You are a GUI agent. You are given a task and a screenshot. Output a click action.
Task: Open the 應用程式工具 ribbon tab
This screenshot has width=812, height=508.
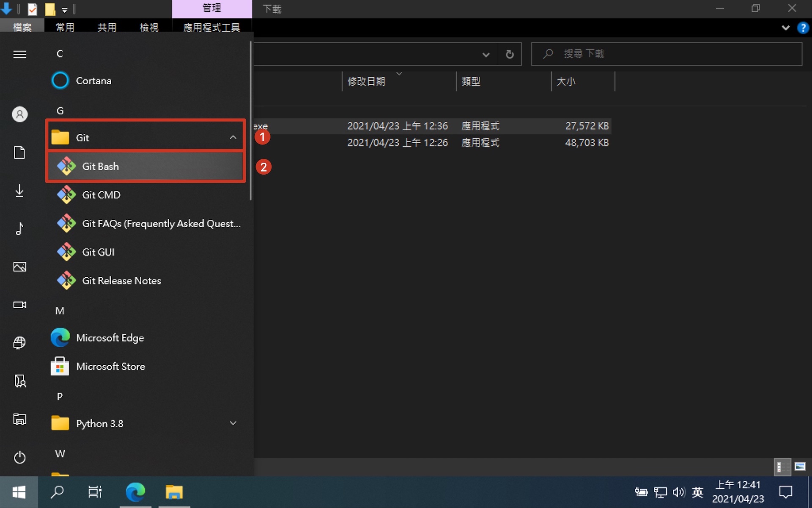[x=211, y=27]
